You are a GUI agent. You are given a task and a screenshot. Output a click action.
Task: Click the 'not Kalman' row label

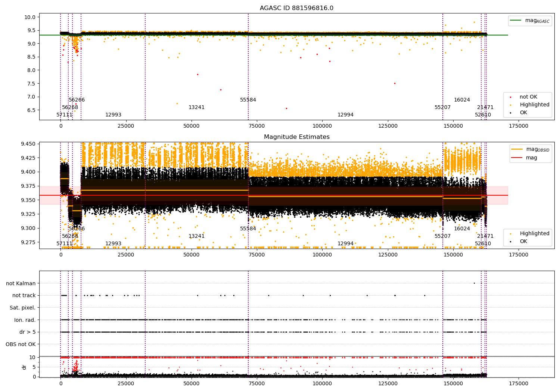tap(21, 283)
